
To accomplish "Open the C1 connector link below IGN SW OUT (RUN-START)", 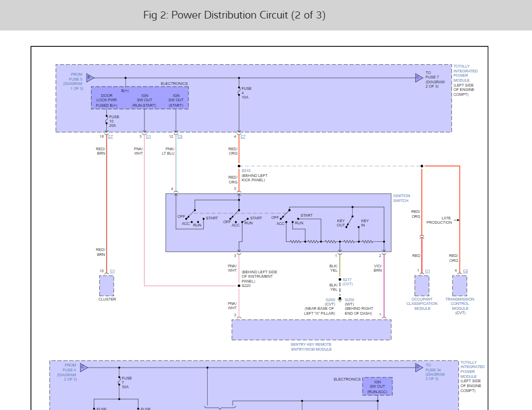I will click(148, 137).
